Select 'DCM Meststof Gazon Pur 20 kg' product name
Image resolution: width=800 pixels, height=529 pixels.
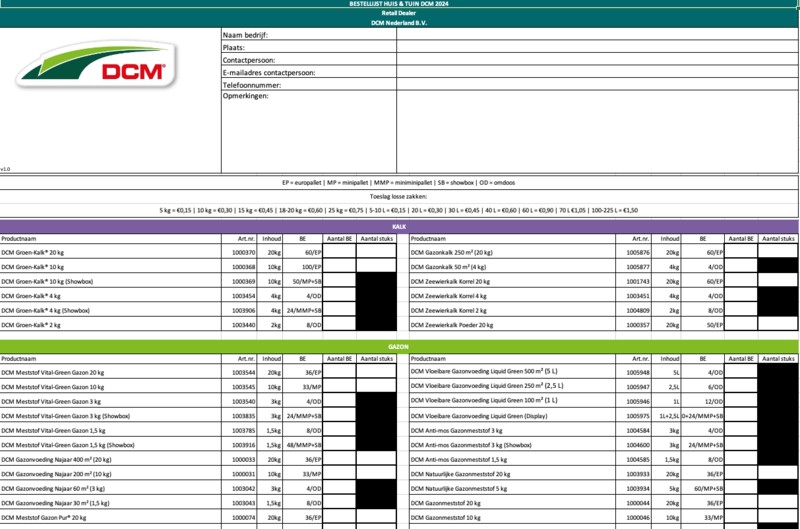[x=44, y=517]
